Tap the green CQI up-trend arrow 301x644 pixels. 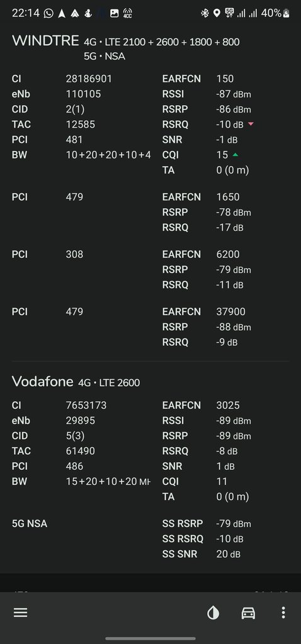click(235, 155)
